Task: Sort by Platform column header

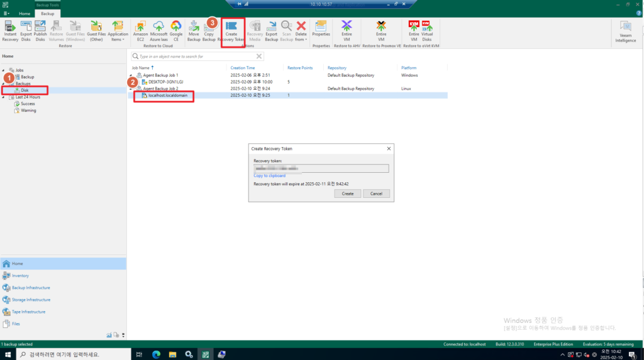Action: pos(409,68)
